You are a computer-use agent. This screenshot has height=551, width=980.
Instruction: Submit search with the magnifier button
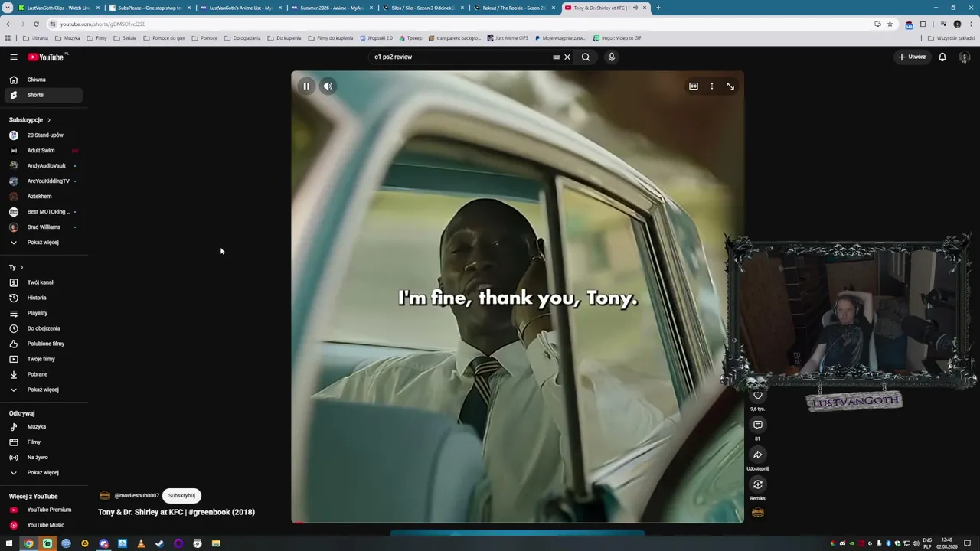click(x=586, y=57)
